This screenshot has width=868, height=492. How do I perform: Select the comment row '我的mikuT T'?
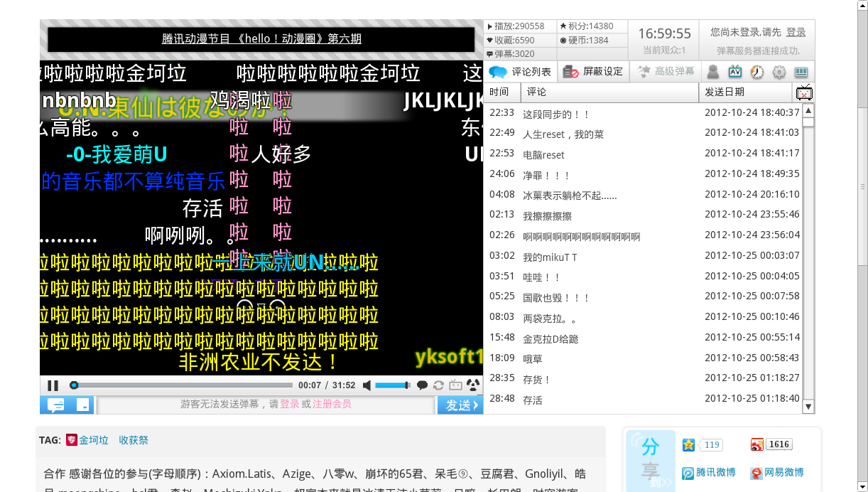click(x=643, y=256)
